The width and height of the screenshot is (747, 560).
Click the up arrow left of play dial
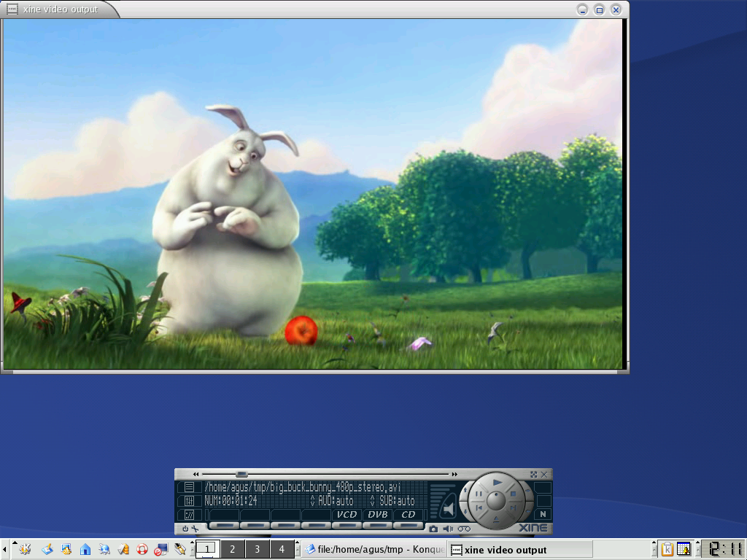[465, 489]
